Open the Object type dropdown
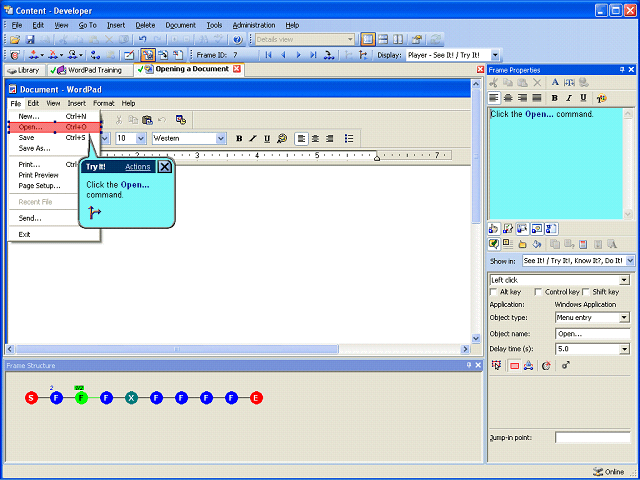Screen dimensions: 640x480 pos(624,318)
